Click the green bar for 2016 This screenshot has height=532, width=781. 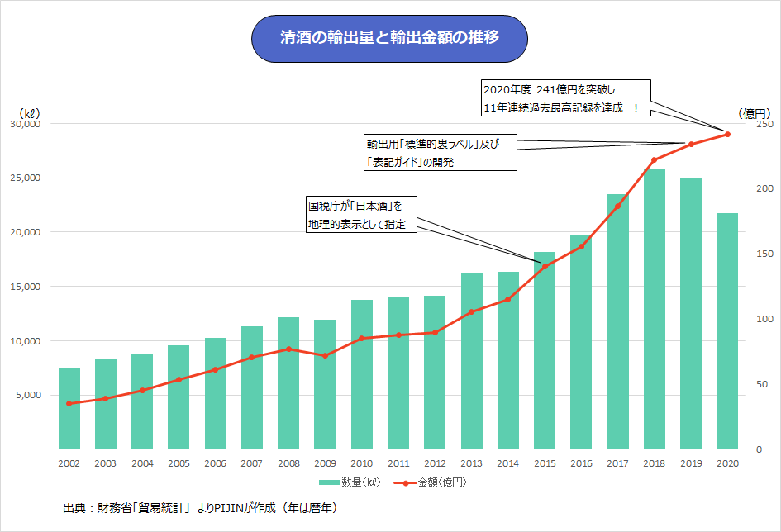click(581, 342)
